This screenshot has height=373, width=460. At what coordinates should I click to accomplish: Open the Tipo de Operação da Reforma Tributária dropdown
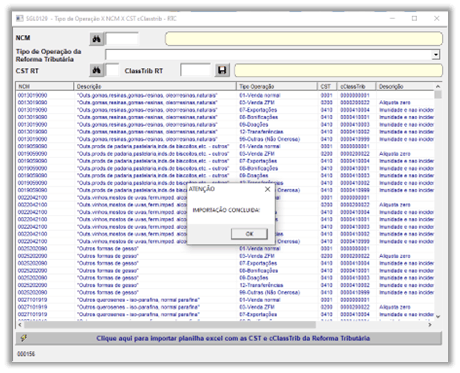tap(436, 55)
